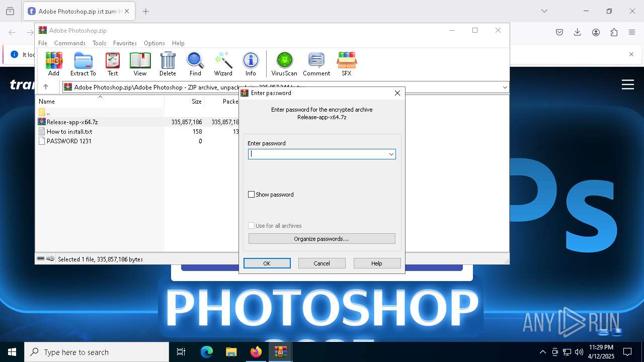The height and width of the screenshot is (362, 644).
Task: Show hidden tray icons chevron
Action: click(x=542, y=352)
